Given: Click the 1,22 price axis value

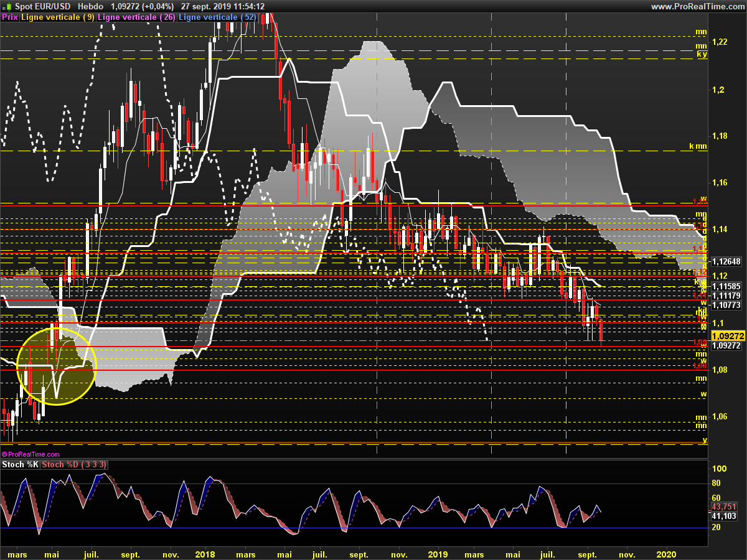Looking at the screenshot, I should coord(719,42).
